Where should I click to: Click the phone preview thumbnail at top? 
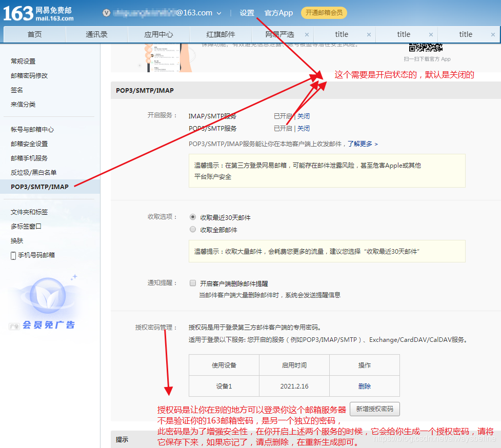(167, 57)
